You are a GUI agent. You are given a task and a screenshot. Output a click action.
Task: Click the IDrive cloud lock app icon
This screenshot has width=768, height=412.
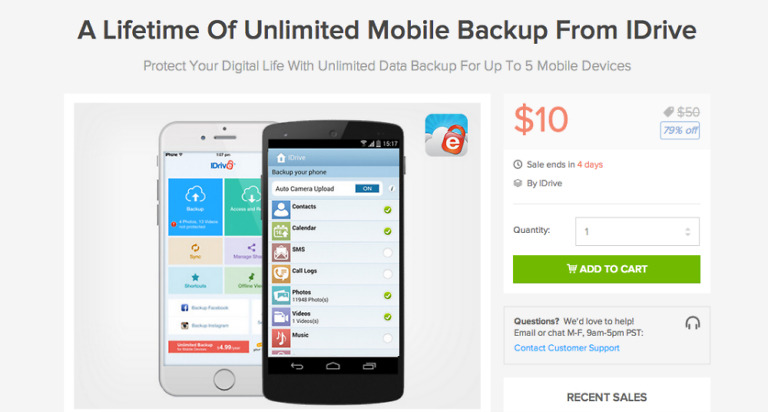446,135
